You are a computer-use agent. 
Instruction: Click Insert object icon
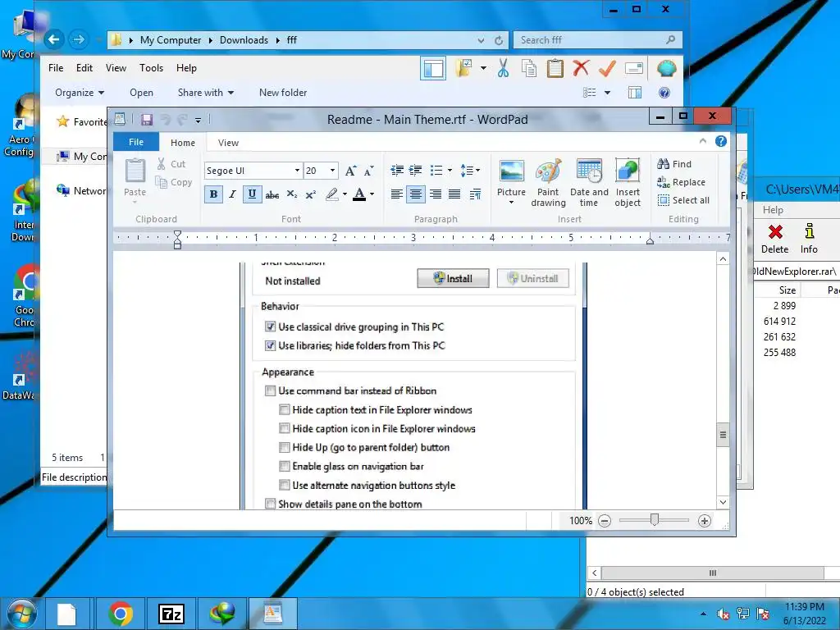(628, 183)
